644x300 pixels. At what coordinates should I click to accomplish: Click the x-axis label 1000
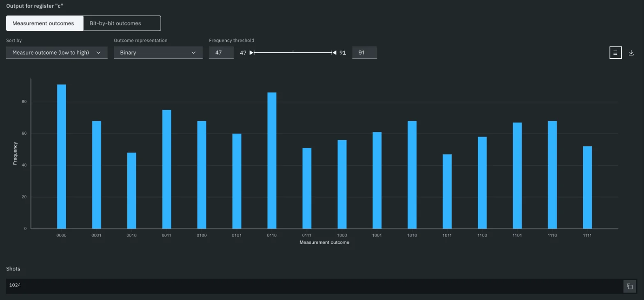[x=342, y=235]
